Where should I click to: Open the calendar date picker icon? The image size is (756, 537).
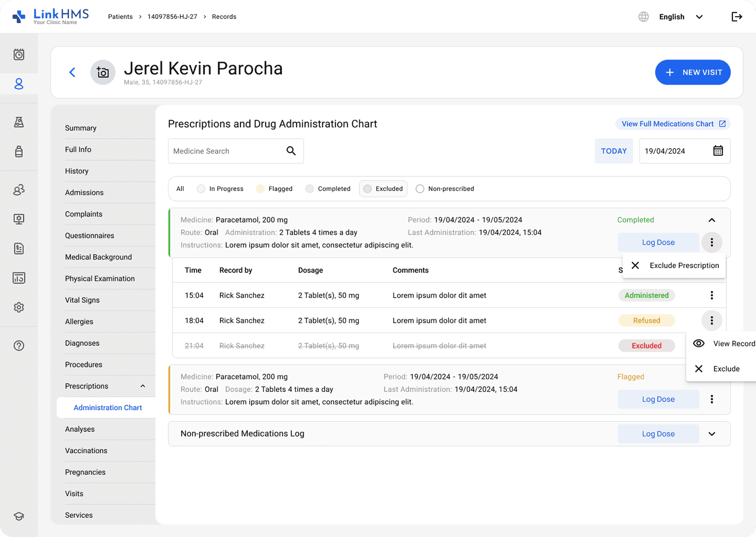point(717,151)
